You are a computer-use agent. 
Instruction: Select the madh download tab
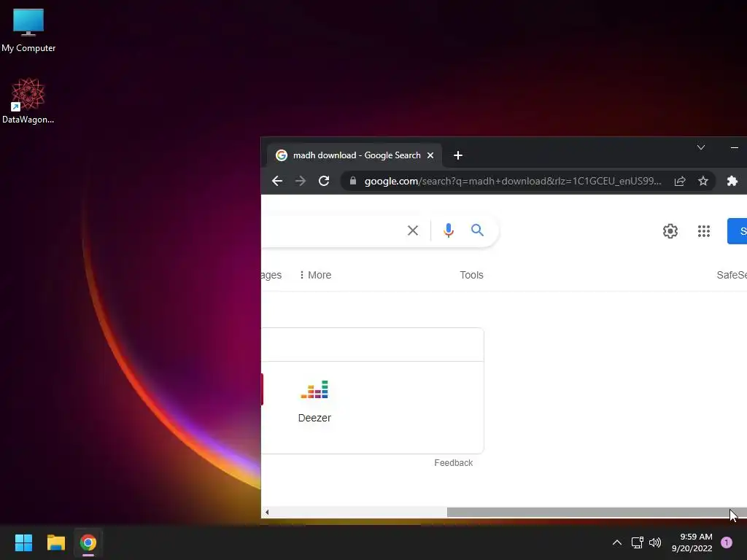[x=354, y=155]
